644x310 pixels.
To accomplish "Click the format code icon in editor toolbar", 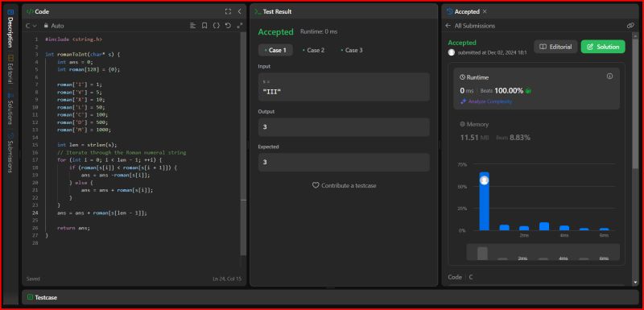I will (192, 26).
